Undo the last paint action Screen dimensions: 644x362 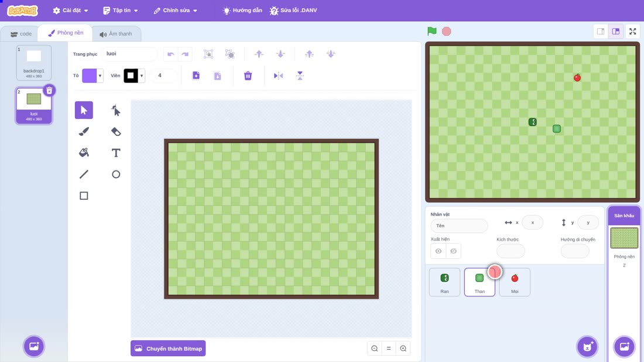171,54
